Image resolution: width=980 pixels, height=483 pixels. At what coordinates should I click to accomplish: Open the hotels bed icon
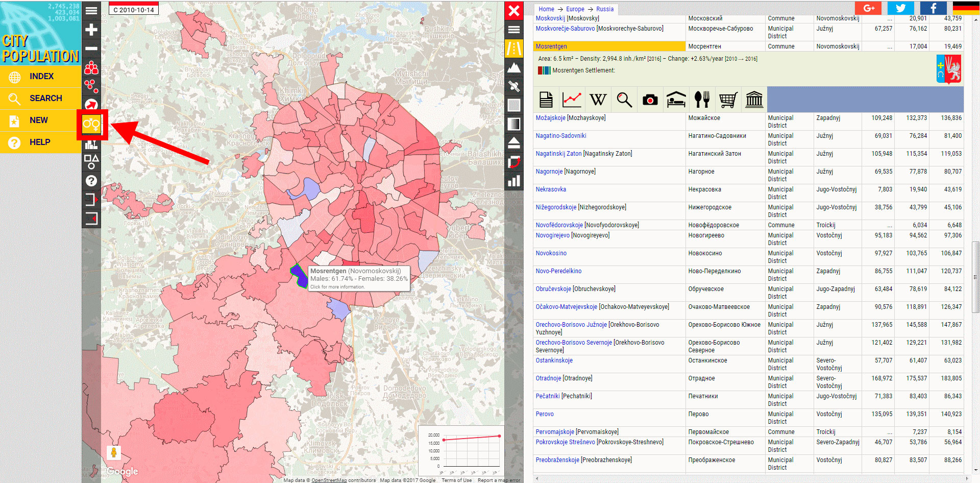coord(676,100)
